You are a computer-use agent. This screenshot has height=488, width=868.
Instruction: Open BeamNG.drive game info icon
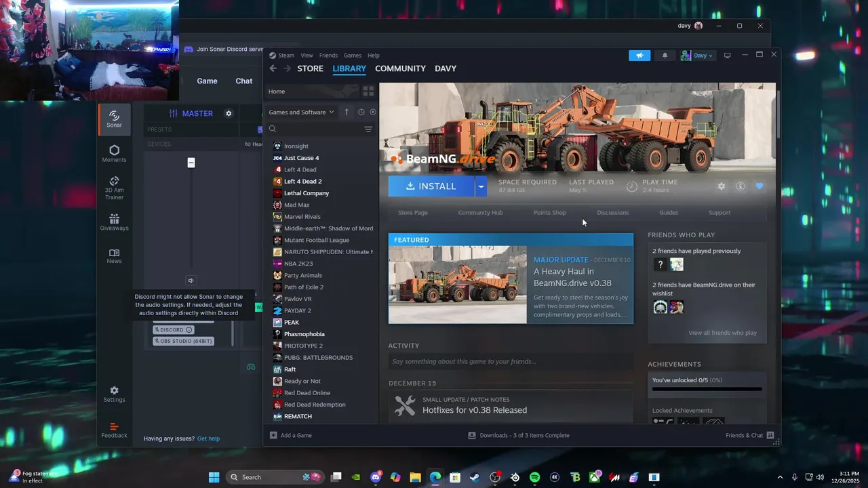[x=741, y=186]
